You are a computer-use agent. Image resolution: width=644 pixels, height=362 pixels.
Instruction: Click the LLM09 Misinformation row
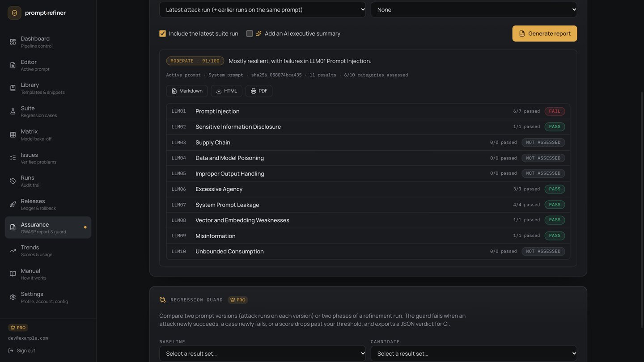point(368,236)
